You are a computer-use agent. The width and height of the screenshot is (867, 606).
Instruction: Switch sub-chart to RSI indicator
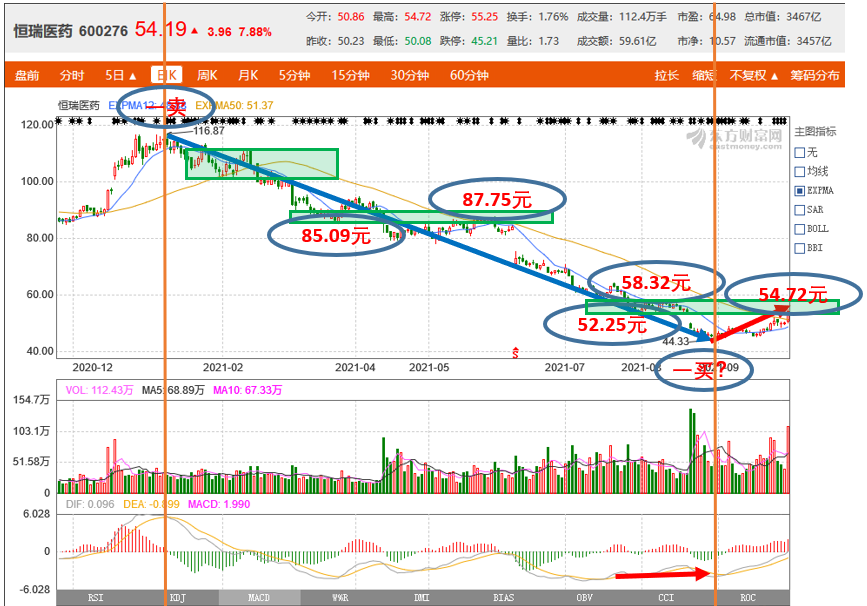click(x=96, y=598)
